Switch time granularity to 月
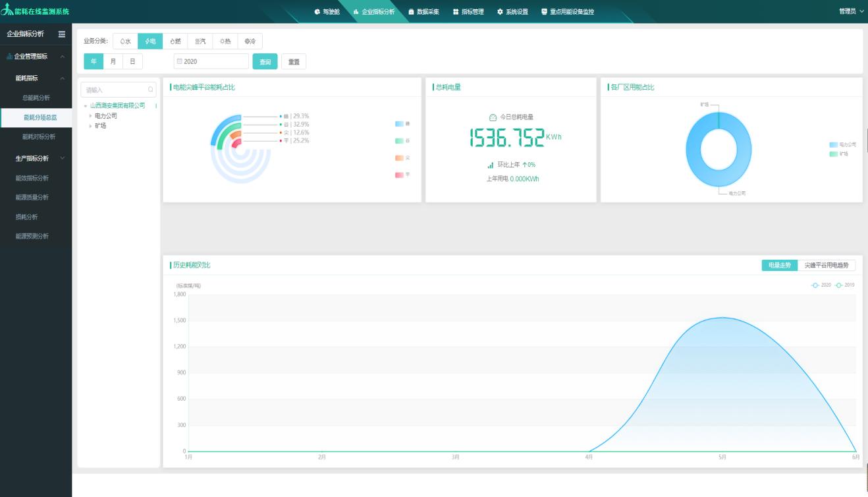This screenshot has width=868, height=497. 113,61
